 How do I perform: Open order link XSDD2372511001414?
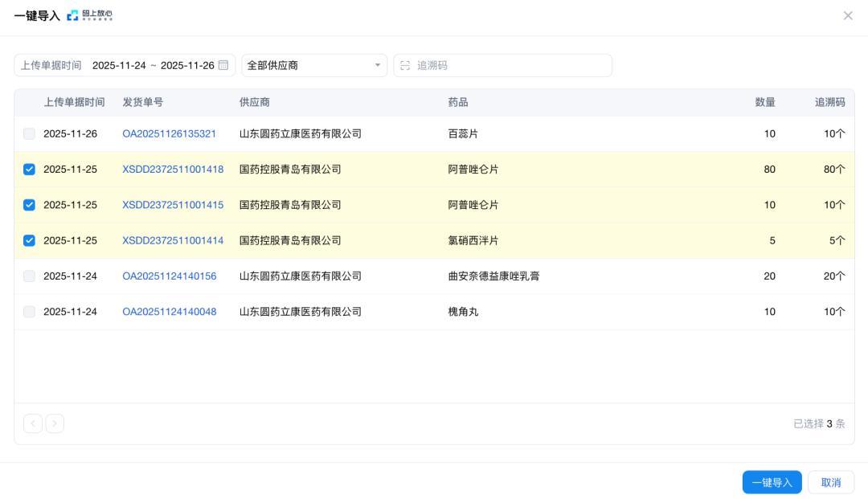point(173,240)
